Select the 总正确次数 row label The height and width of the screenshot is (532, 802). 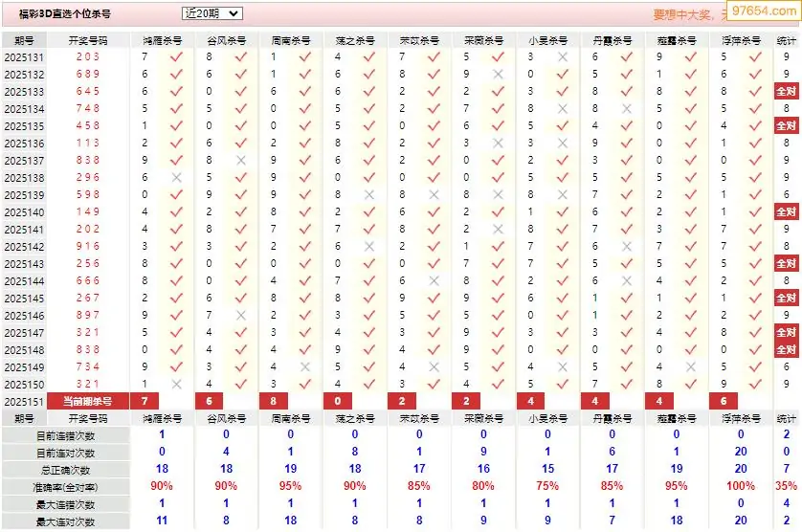click(65, 470)
